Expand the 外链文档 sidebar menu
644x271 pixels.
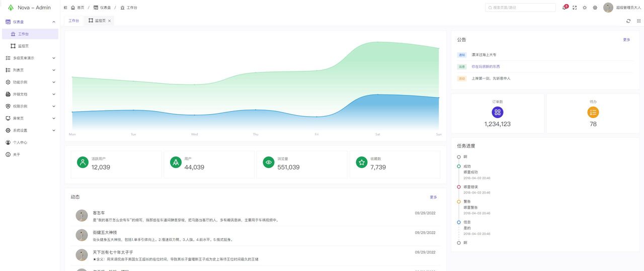pos(30,94)
